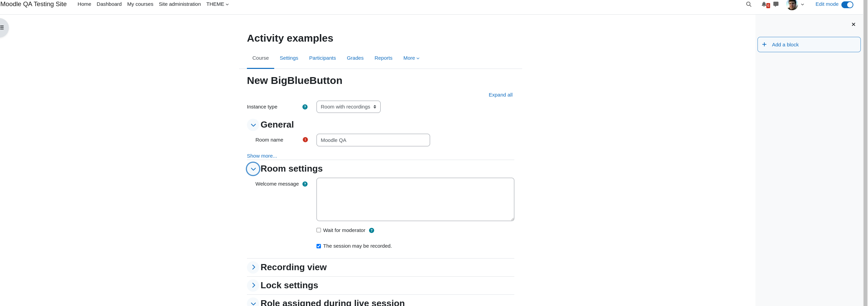
Task: Collapse the Room settings section
Action: 253,169
